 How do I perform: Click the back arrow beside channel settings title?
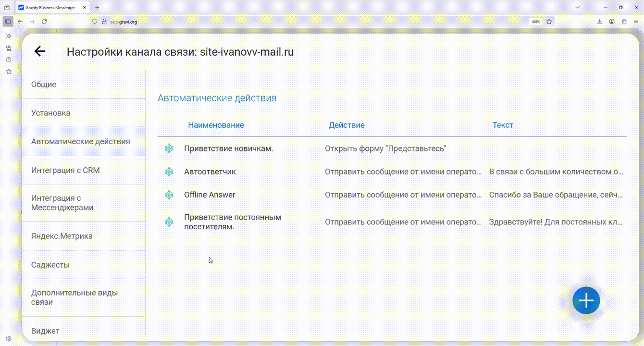[x=39, y=51]
